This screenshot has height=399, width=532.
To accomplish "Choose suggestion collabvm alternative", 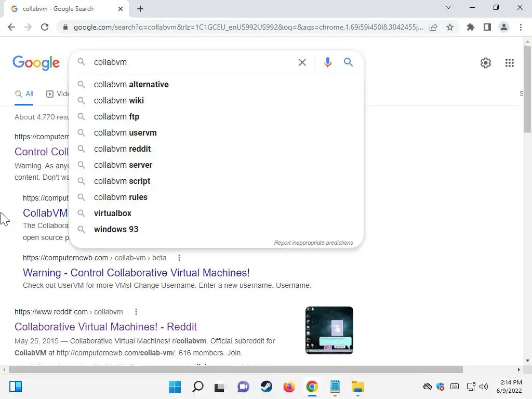I will pyautogui.click(x=217, y=85).
